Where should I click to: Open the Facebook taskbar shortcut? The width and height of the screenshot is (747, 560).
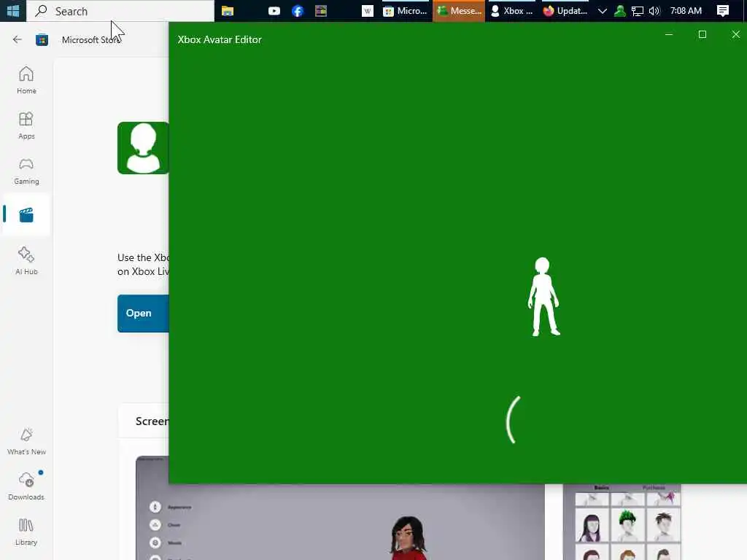[x=298, y=10]
